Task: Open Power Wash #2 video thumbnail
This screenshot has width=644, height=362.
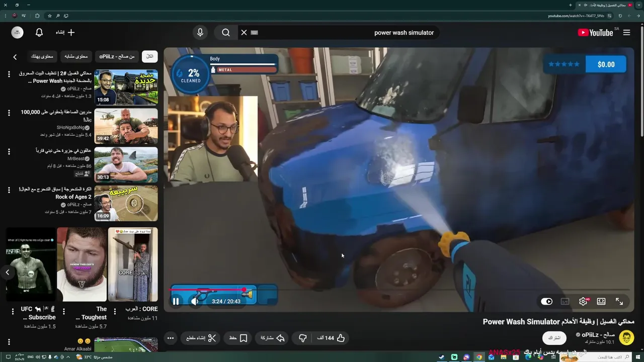Action: point(126,87)
